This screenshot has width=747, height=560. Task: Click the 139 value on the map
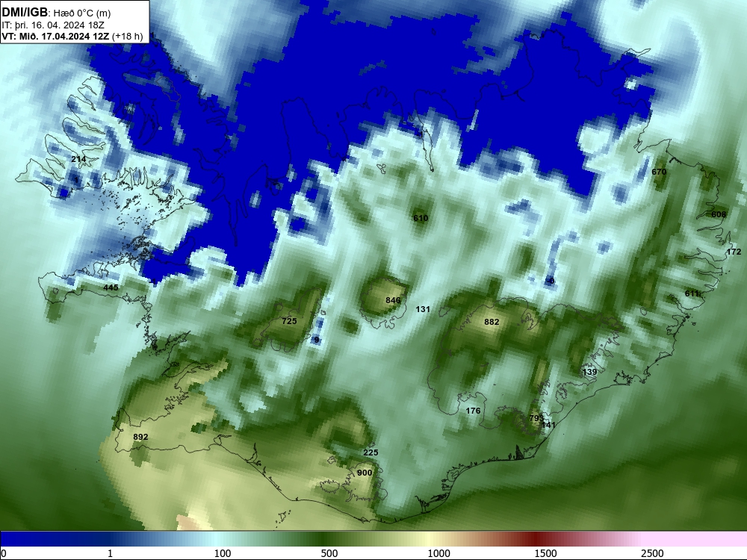point(589,372)
